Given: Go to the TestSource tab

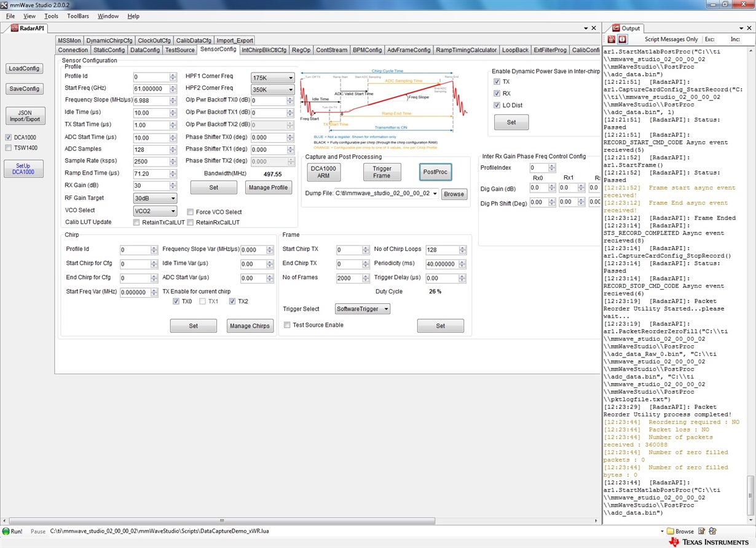Looking at the screenshot, I should coord(180,50).
